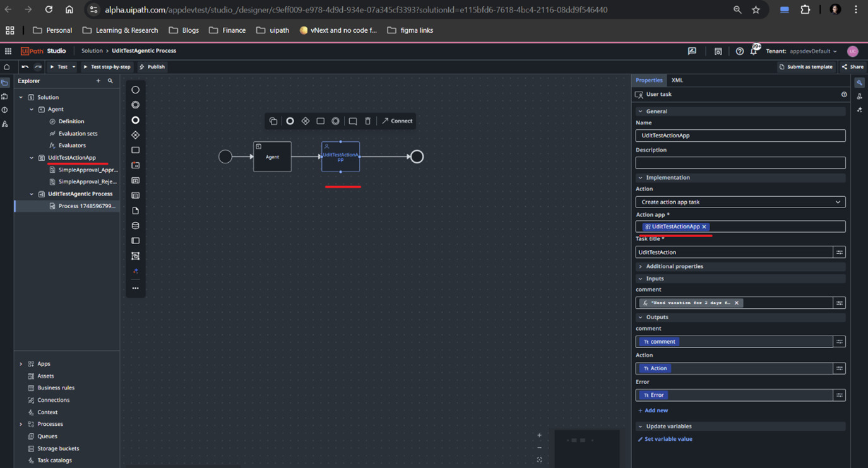The height and width of the screenshot is (468, 868).
Task: Open the properties wrench icon on the right rail
Action: pos(860,83)
